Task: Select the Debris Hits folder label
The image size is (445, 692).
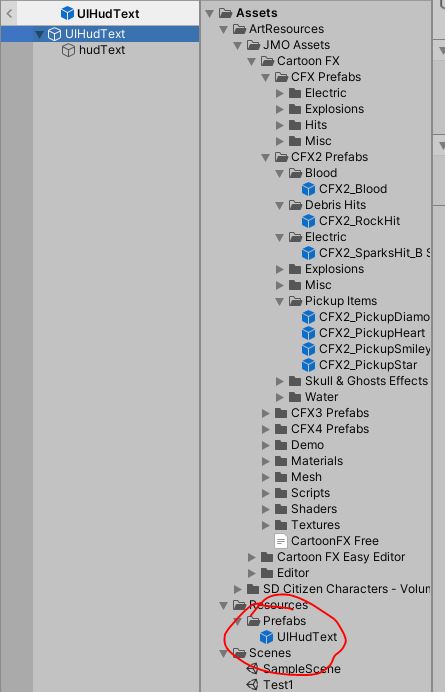Action: click(336, 205)
